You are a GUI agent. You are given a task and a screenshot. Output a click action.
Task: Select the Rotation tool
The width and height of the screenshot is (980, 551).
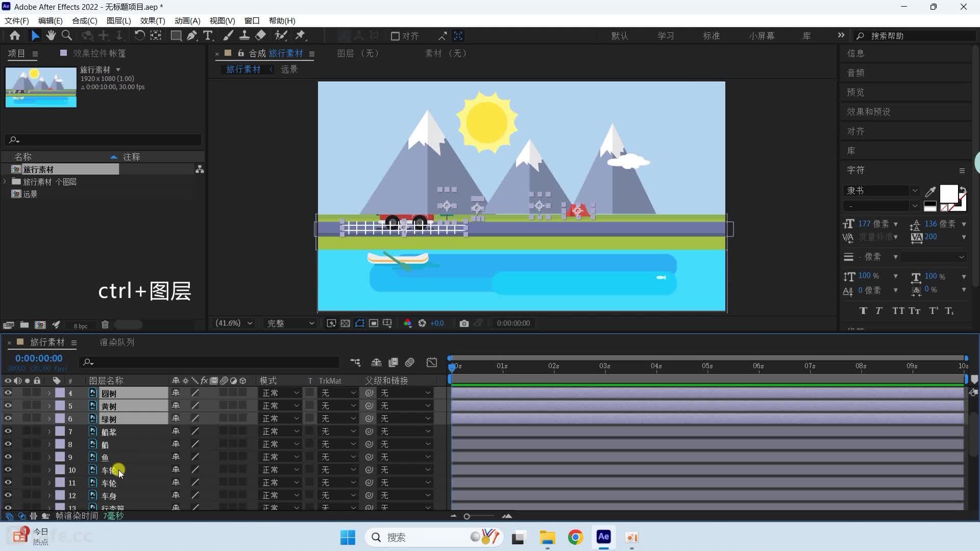click(x=139, y=36)
